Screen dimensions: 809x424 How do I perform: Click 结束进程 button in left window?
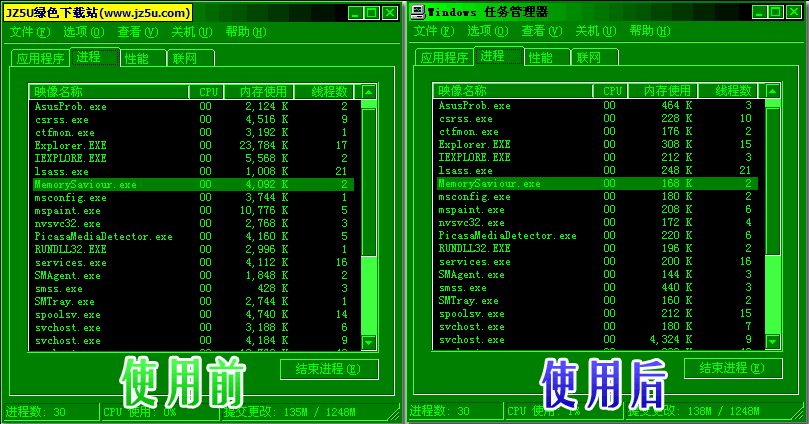coord(329,369)
